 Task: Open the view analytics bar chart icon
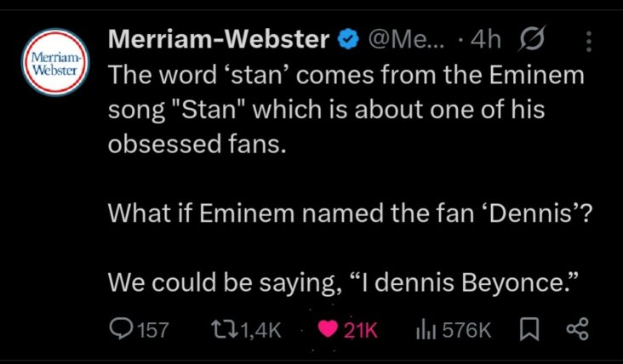pyautogui.click(x=426, y=329)
